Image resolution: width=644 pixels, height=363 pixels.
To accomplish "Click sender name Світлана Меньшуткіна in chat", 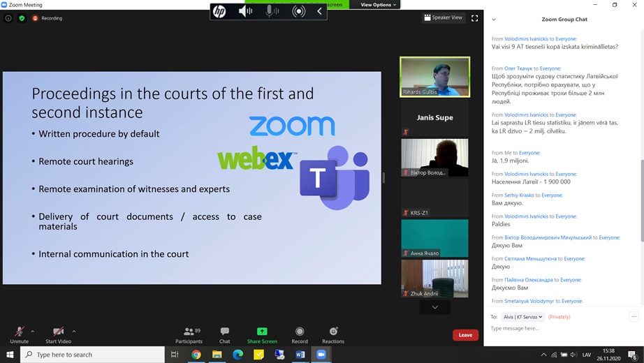I will [x=530, y=259].
